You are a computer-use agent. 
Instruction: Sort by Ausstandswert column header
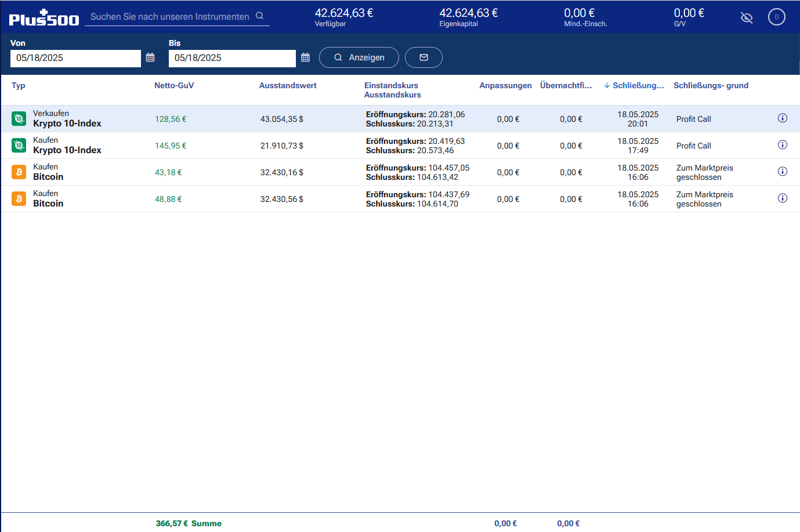(x=288, y=85)
